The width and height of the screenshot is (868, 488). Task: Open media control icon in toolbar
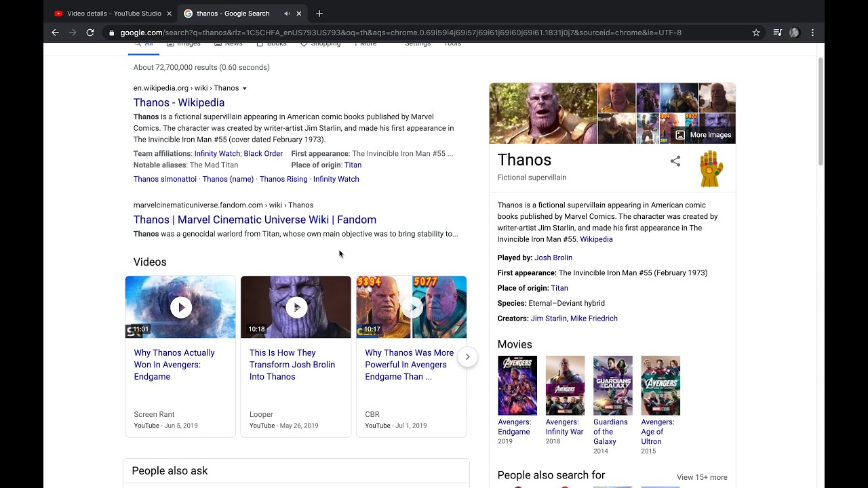[778, 33]
